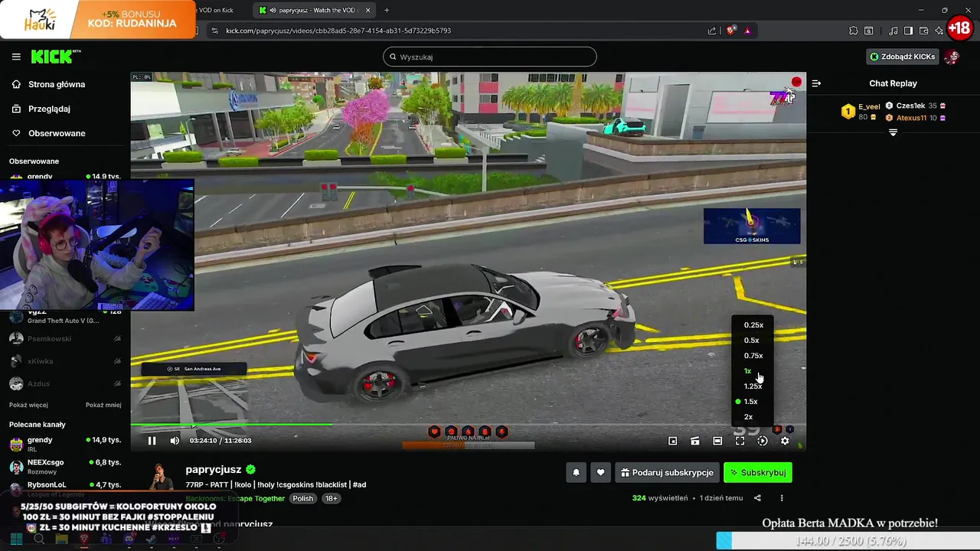Click the paprycjusz channel avatar thumbnail
Viewport: 980px width, 551px height.
tap(162, 477)
